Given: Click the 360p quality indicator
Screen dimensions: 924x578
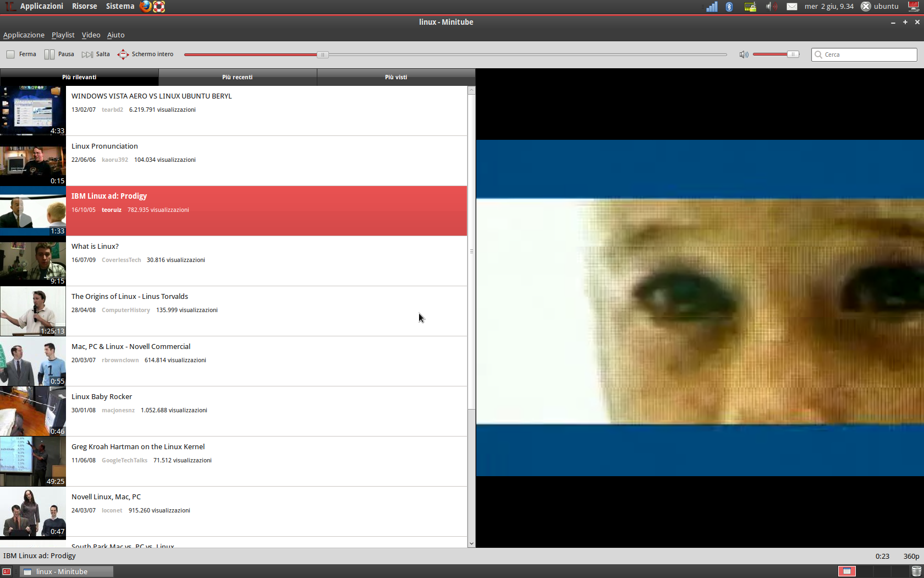Looking at the screenshot, I should [x=911, y=556].
